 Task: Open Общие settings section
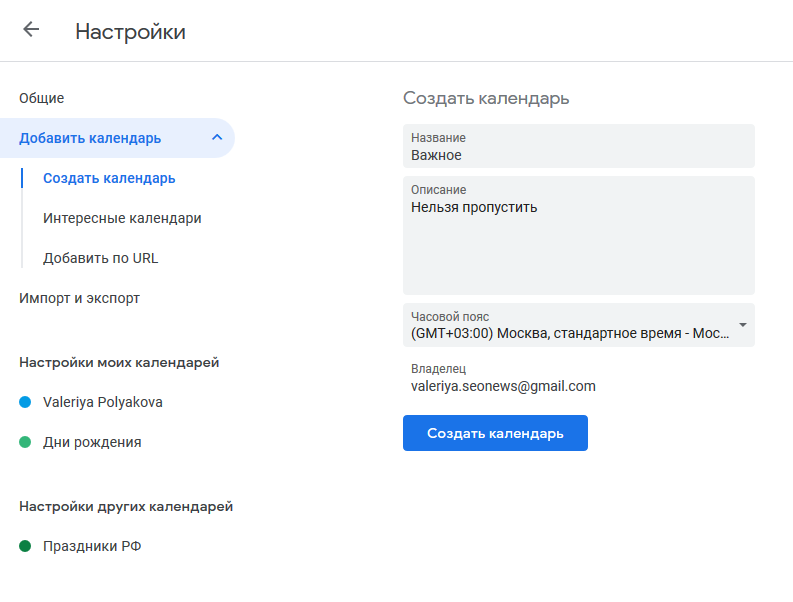click(x=41, y=98)
